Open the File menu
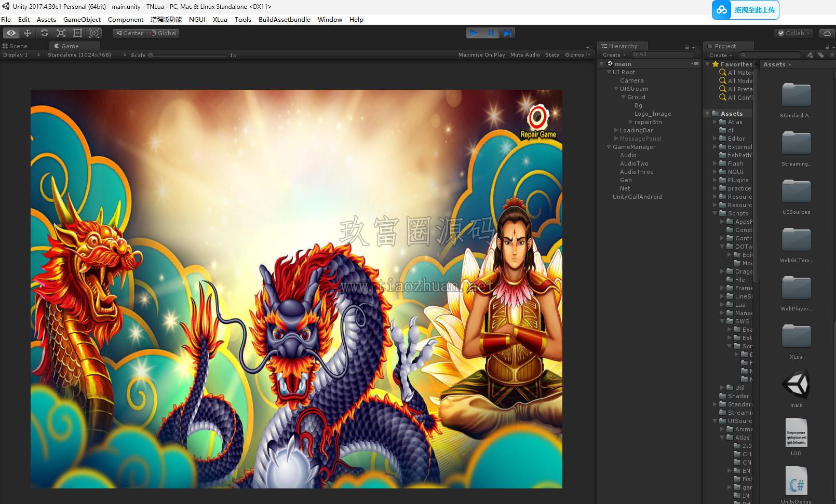 pyautogui.click(x=6, y=19)
